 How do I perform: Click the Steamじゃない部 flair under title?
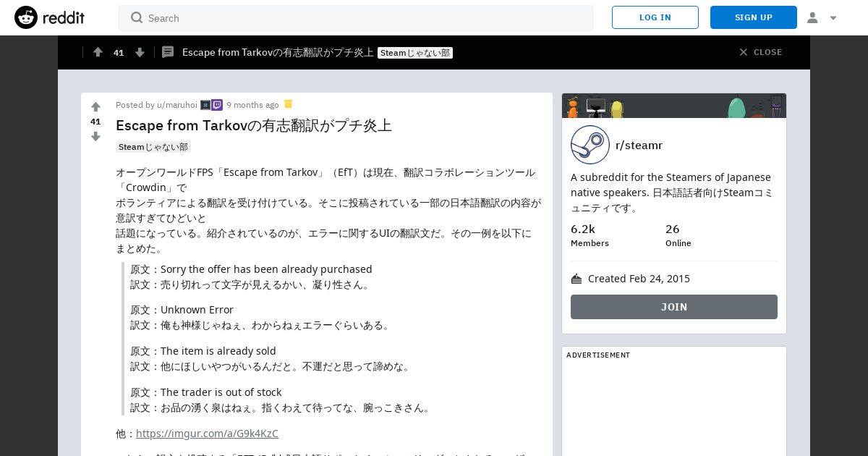pos(153,147)
